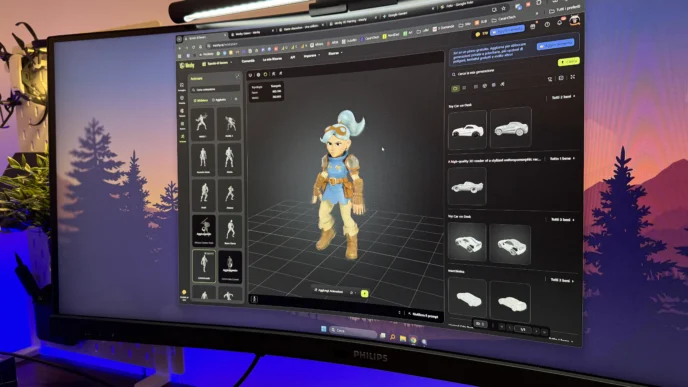Click the image filter icon in the assets panel
Screen dimensions: 688x387
[x=476, y=86]
